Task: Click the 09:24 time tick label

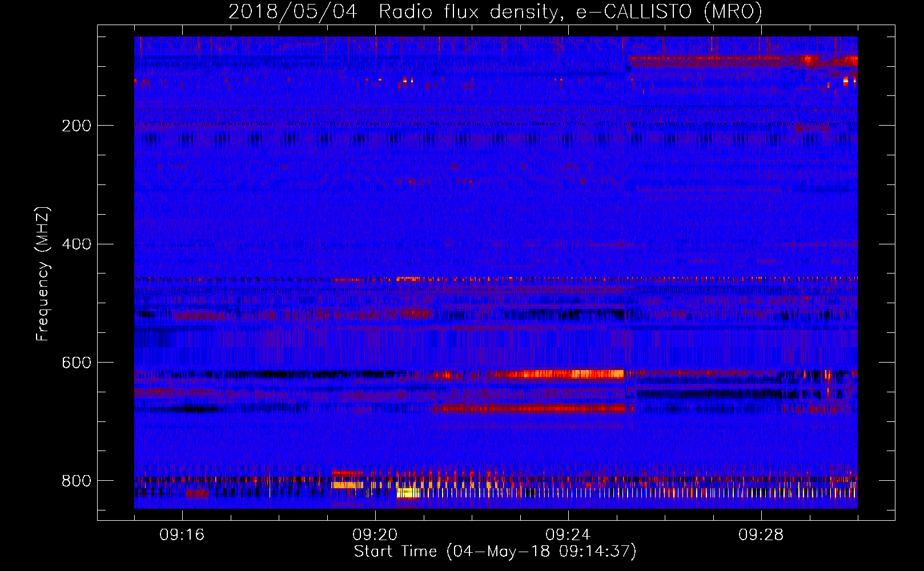Action: click(x=568, y=535)
